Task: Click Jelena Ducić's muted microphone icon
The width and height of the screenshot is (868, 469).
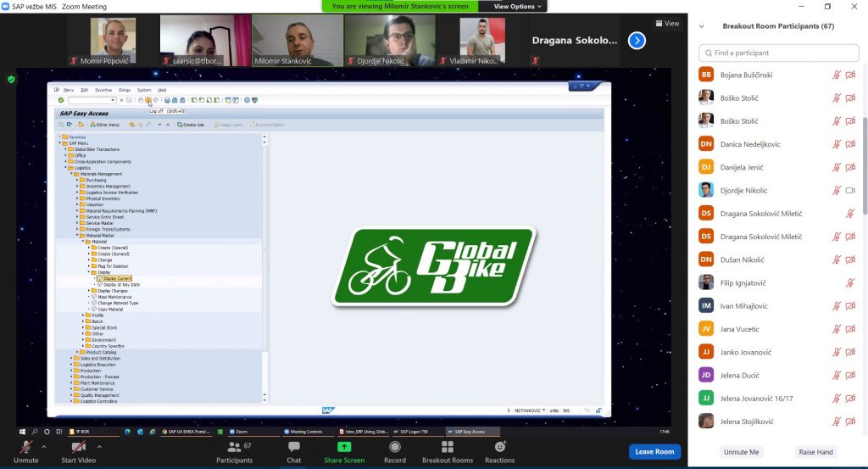Action: point(837,376)
